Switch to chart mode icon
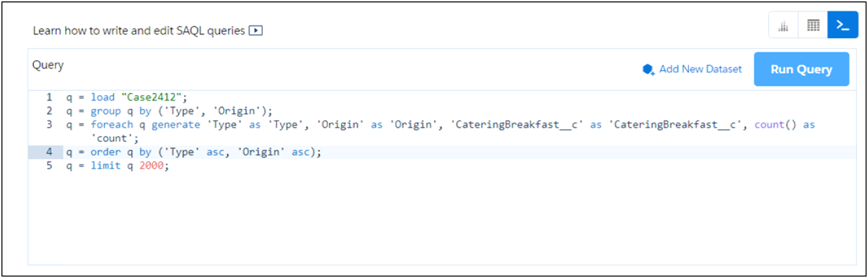 tap(783, 26)
